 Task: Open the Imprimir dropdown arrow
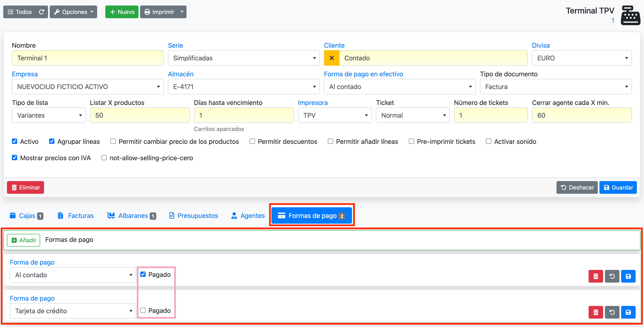(x=182, y=12)
